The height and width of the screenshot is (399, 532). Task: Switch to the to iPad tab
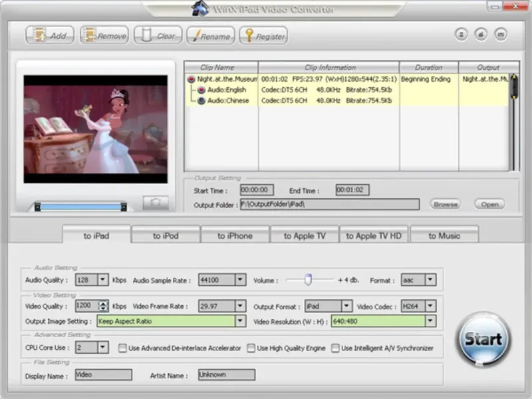point(96,234)
